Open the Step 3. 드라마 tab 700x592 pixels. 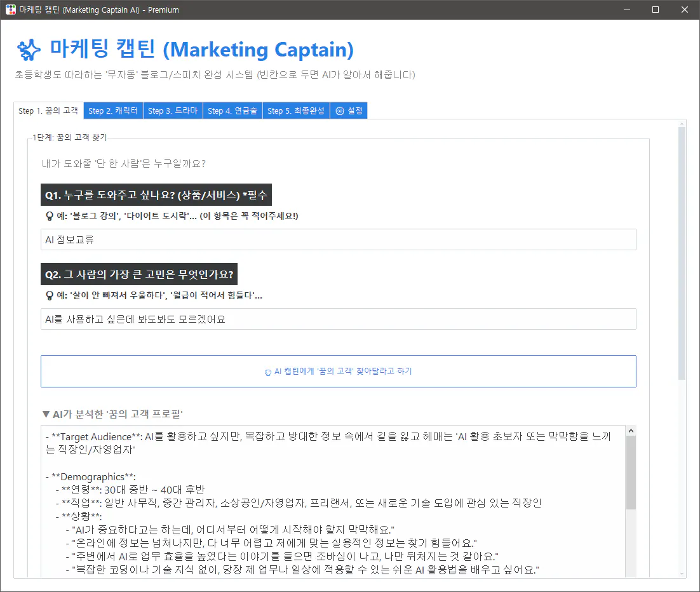point(172,110)
